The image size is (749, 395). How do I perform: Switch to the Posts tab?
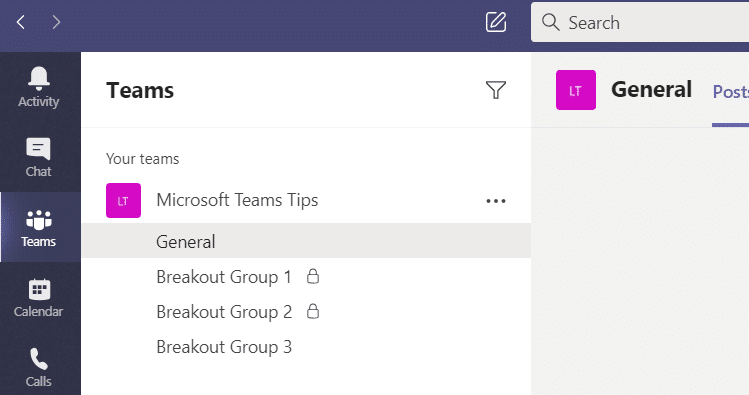[x=731, y=92]
